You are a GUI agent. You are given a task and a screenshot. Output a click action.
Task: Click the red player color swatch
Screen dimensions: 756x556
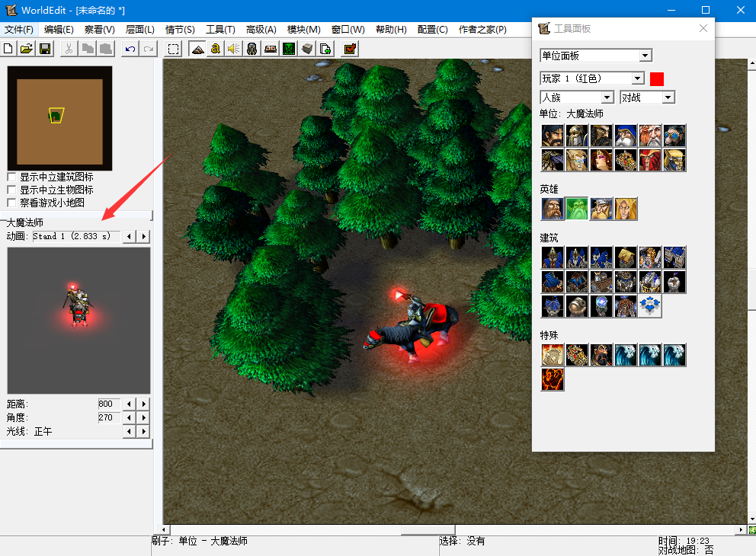657,78
